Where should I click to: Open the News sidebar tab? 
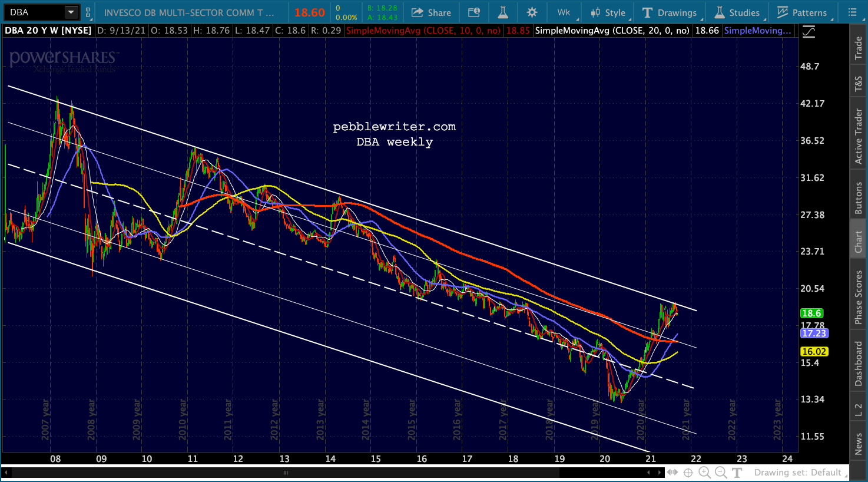point(859,444)
